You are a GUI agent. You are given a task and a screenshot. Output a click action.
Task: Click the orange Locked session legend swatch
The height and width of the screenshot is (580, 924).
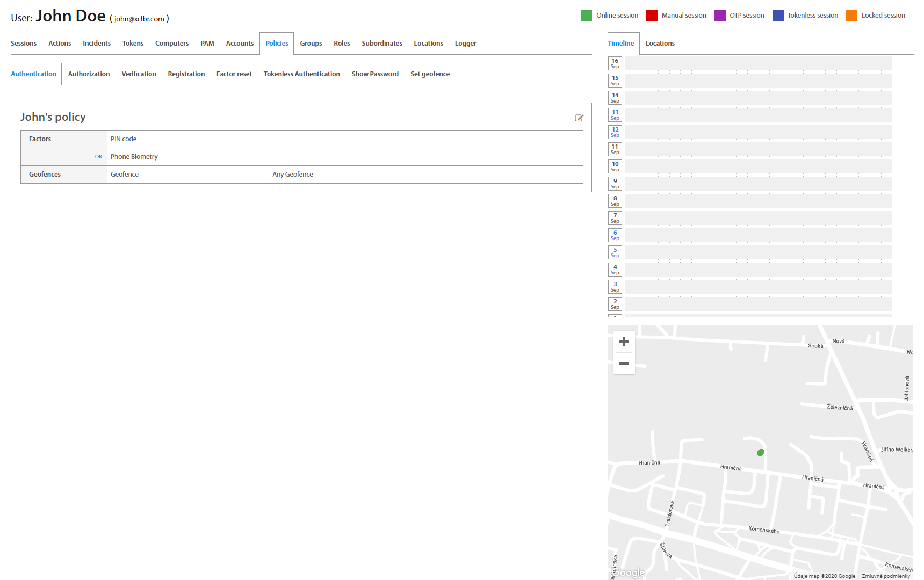click(851, 16)
